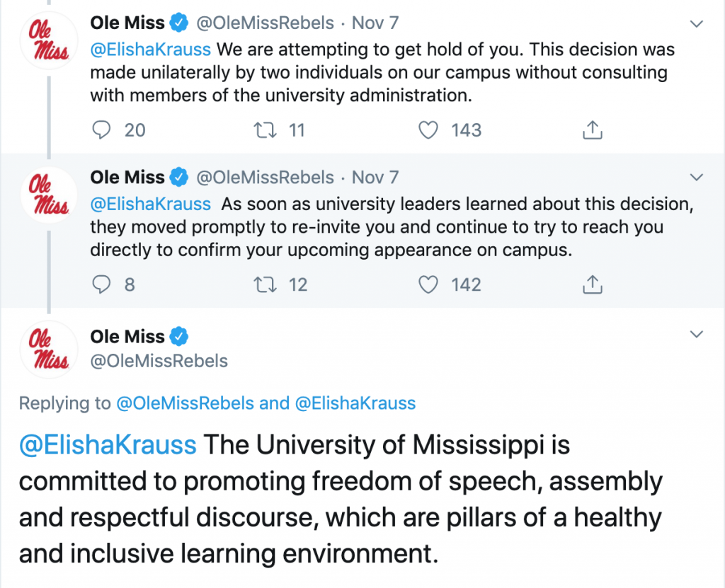This screenshot has width=725, height=588.
Task: Retweet the first tweet with 11 retweets
Action: tap(262, 130)
